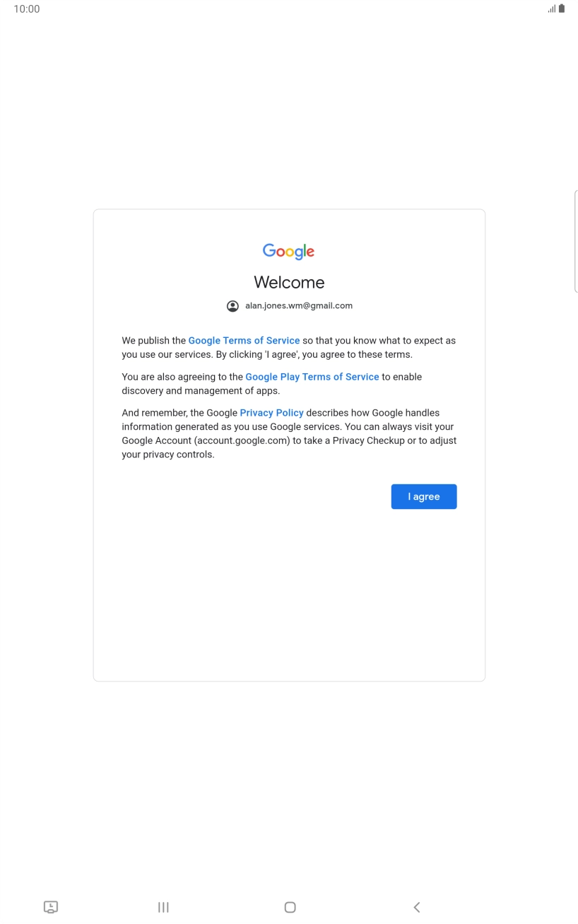This screenshot has width=578, height=924.
Task: Tap the clock showing 10:00
Action: click(x=27, y=9)
